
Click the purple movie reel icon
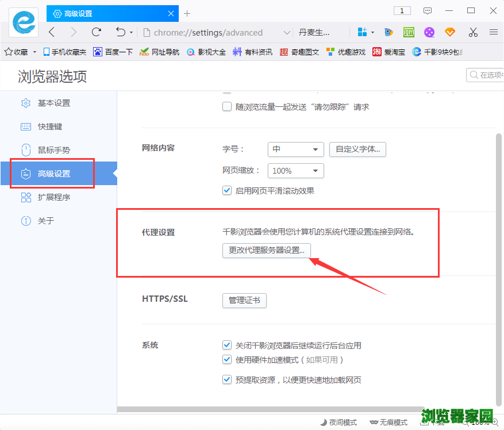429,33
